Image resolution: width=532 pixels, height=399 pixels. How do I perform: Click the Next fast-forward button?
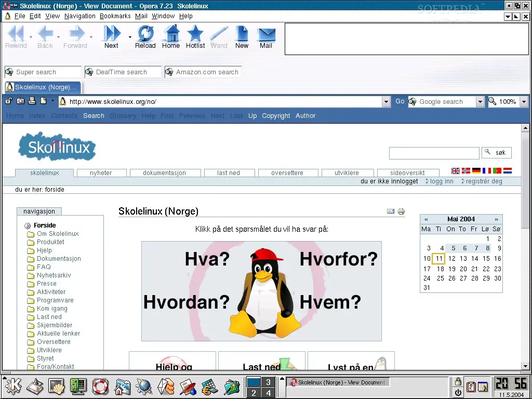pos(111,37)
